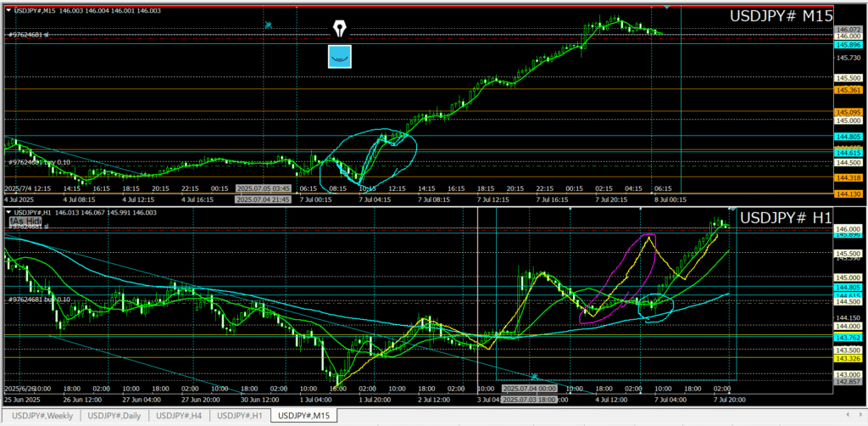Viewport: 868px width, 426px height.
Task: Click the blue smile square icon
Action: (340, 56)
